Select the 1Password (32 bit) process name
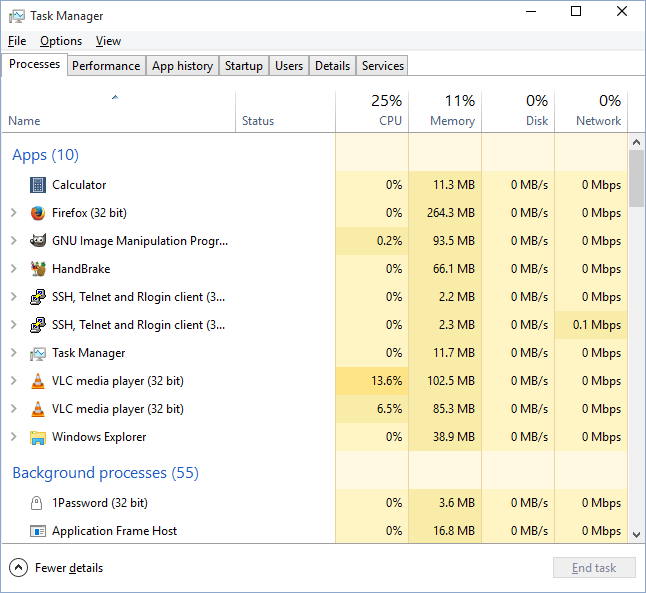The height and width of the screenshot is (593, 646). pyautogui.click(x=100, y=503)
